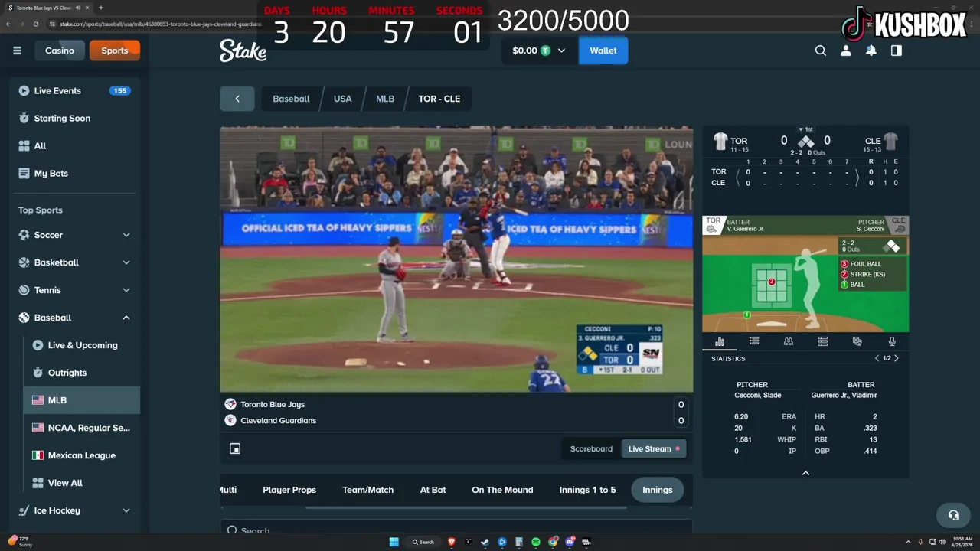Viewport: 980px width, 551px height.
Task: Select Outrights under Baseball
Action: [x=82, y=373]
